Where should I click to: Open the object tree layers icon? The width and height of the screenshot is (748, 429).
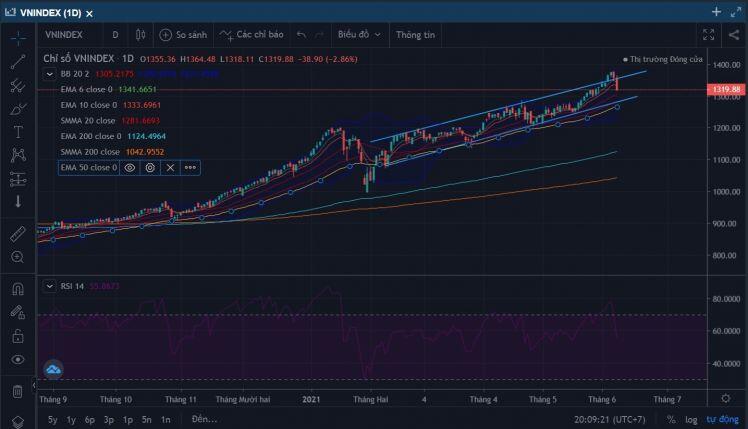pos(18,421)
